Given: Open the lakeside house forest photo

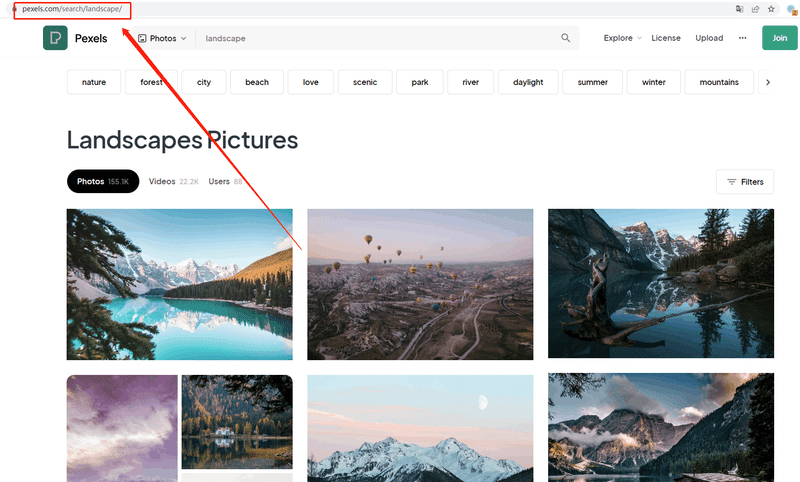Looking at the screenshot, I should click(x=237, y=422).
